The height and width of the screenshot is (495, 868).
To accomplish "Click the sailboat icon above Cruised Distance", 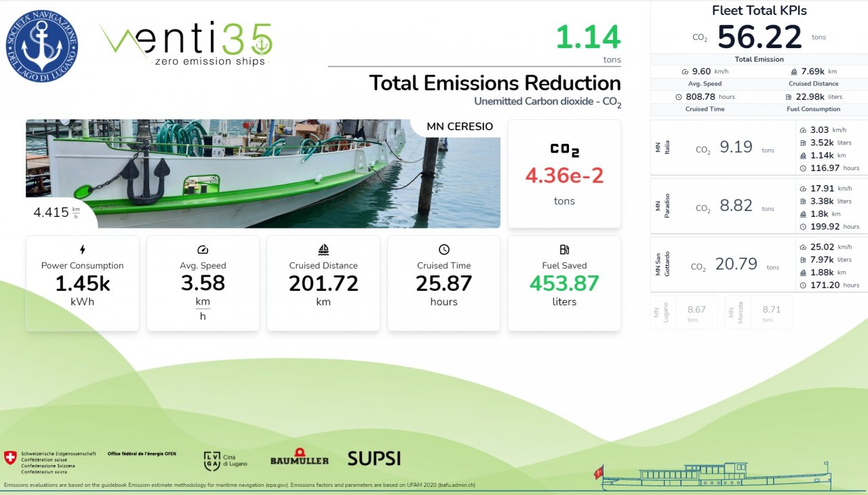I will pos(323,250).
